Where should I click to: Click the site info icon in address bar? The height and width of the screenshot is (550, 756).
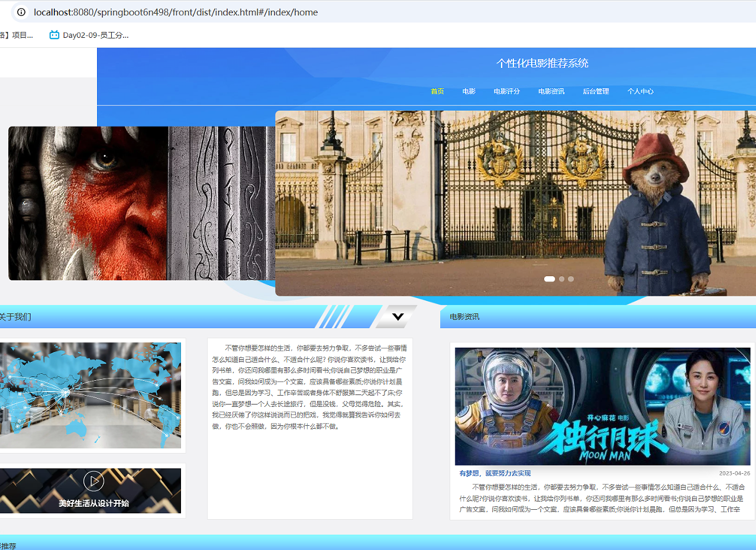21,12
